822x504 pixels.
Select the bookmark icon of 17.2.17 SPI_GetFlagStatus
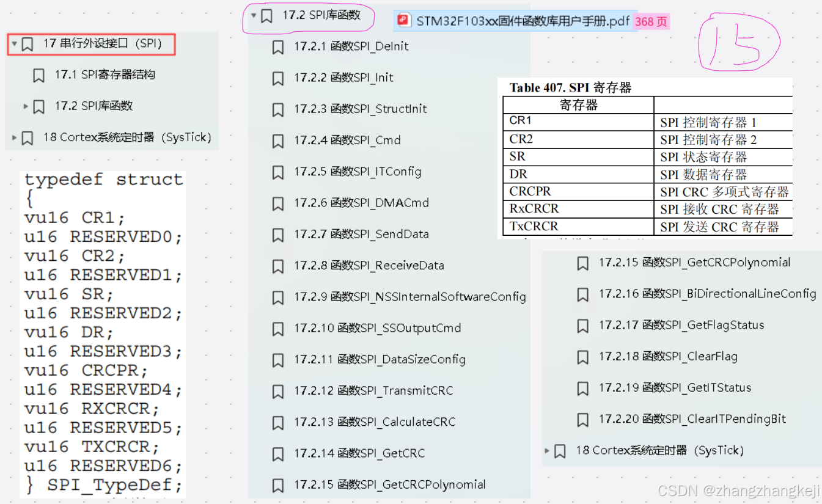[x=583, y=326]
